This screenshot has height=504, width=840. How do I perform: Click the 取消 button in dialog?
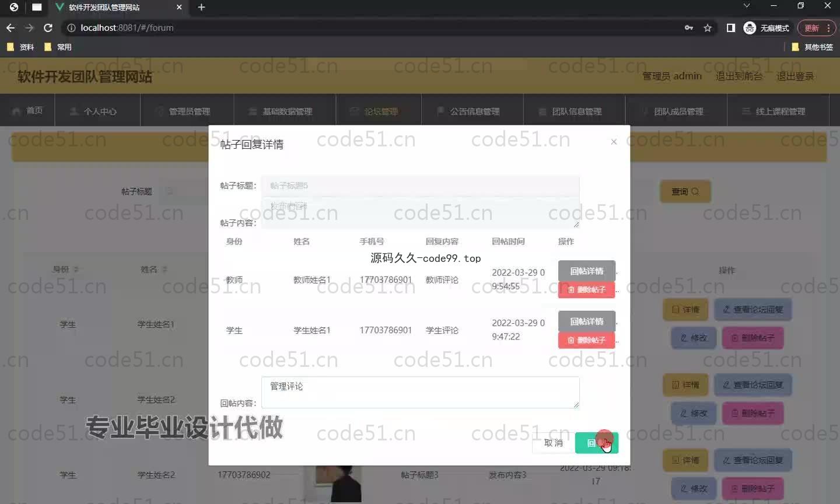(553, 443)
